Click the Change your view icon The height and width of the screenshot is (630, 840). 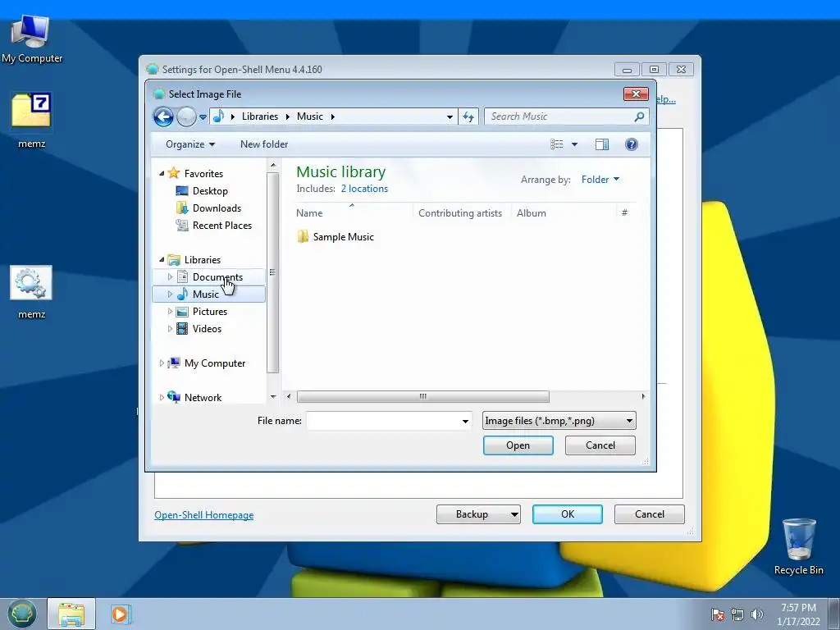(557, 144)
